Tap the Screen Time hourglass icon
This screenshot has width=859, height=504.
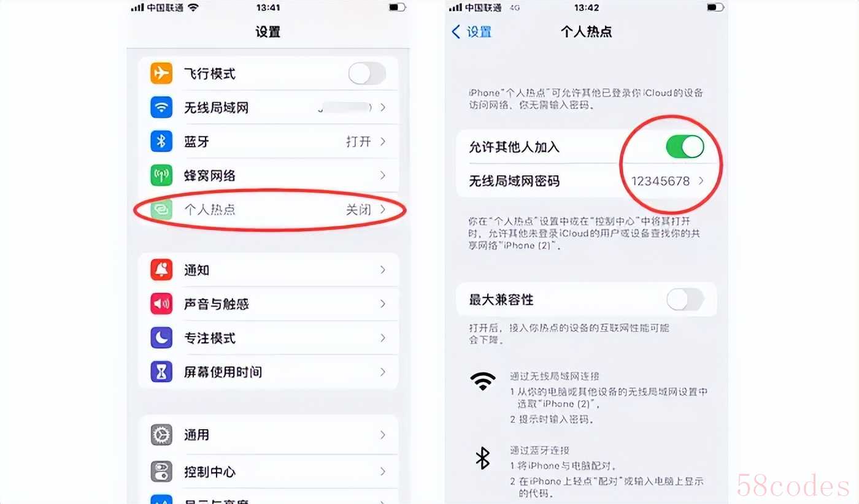(x=161, y=372)
